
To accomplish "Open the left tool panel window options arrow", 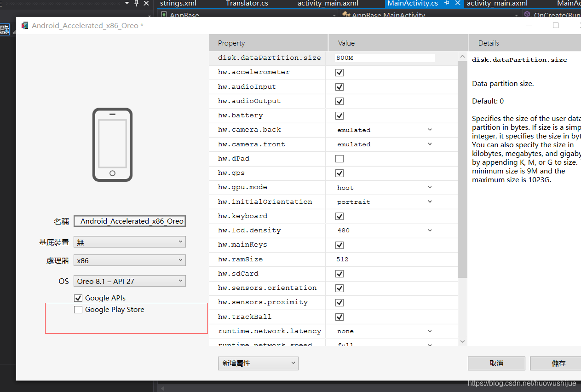I will coord(127,3).
